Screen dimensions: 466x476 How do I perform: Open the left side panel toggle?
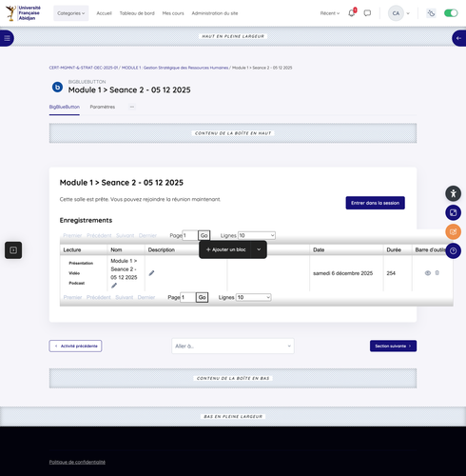click(x=13, y=250)
